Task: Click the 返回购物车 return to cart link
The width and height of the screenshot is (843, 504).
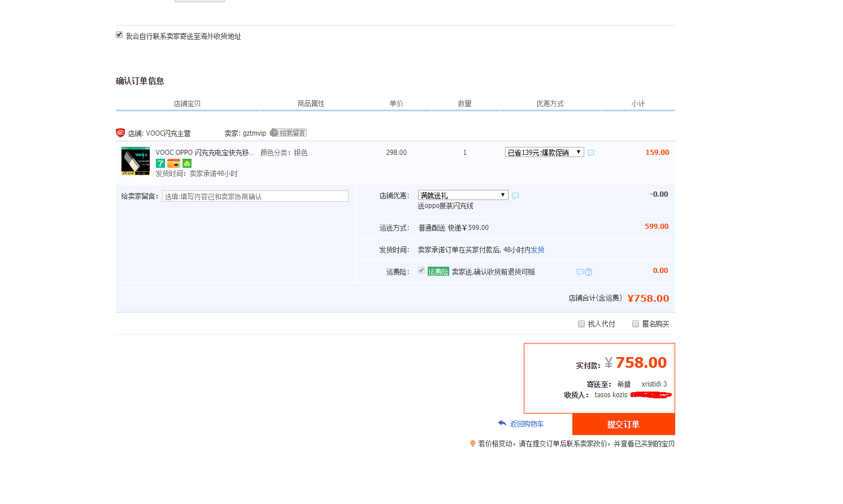Action: pyautogui.click(x=526, y=424)
